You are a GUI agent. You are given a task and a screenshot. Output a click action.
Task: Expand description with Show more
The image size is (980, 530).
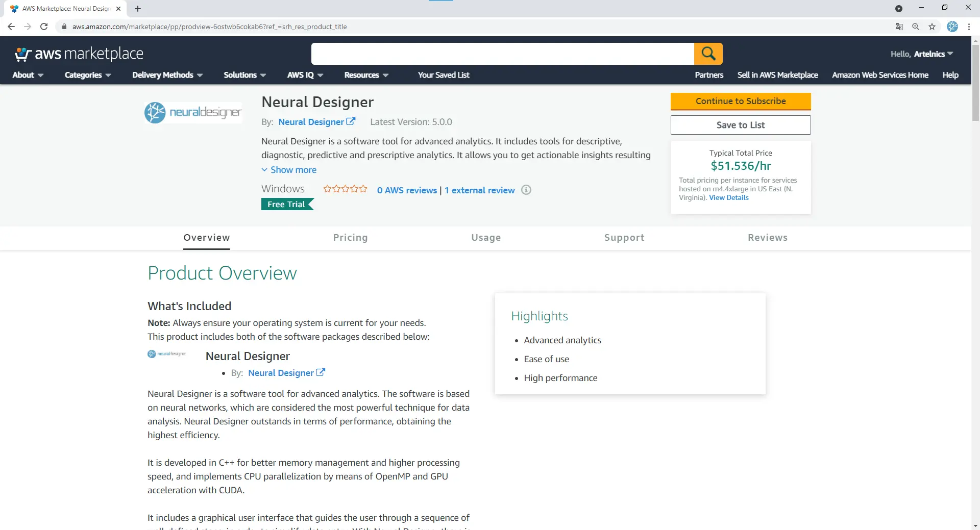289,170
